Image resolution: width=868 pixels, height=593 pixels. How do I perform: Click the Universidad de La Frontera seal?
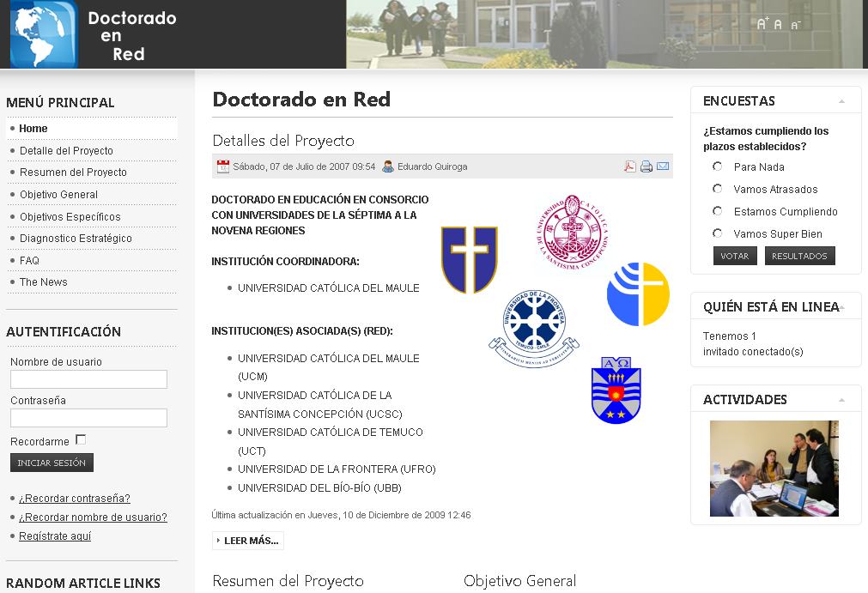534,329
